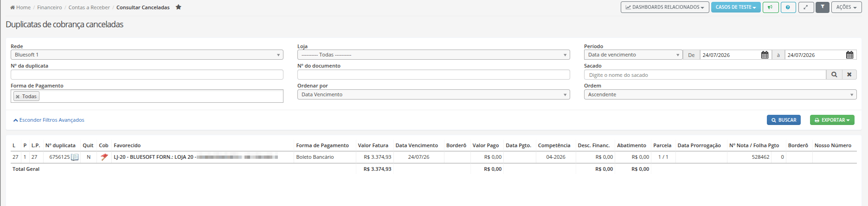
Task: Open document detail icon beside 6756125
Action: pos(75,157)
